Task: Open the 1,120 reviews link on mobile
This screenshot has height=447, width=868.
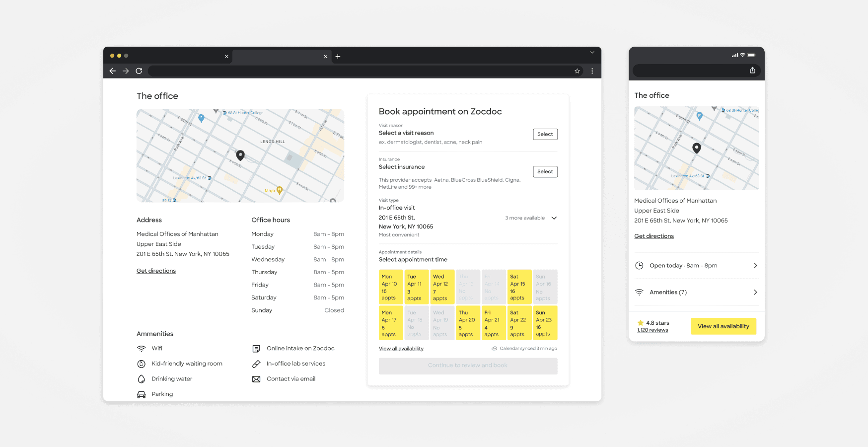Action: (652, 330)
